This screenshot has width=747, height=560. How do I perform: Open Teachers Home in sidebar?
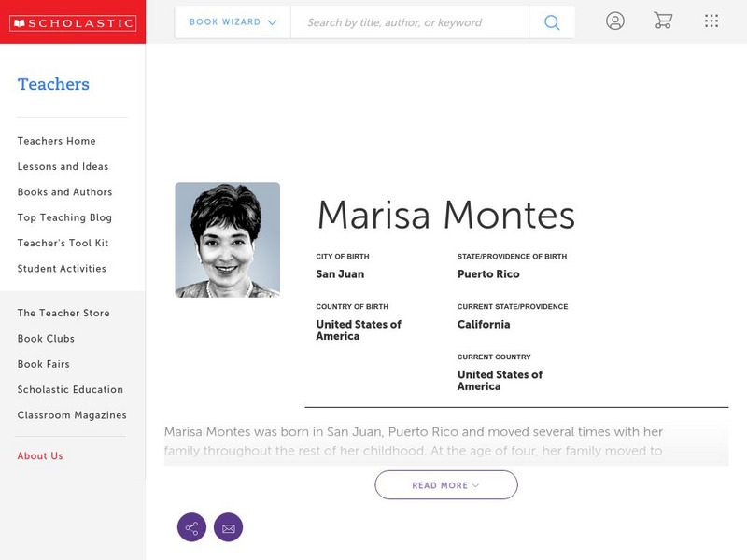56,141
